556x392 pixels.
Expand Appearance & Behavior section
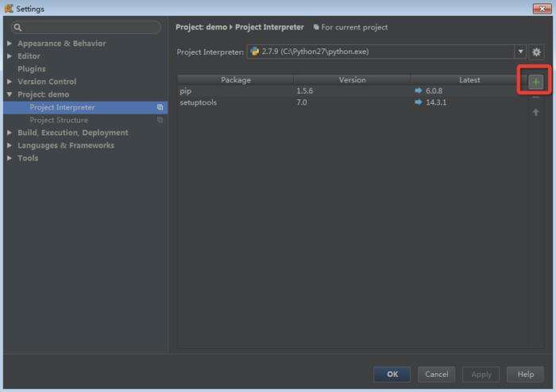pyautogui.click(x=10, y=43)
